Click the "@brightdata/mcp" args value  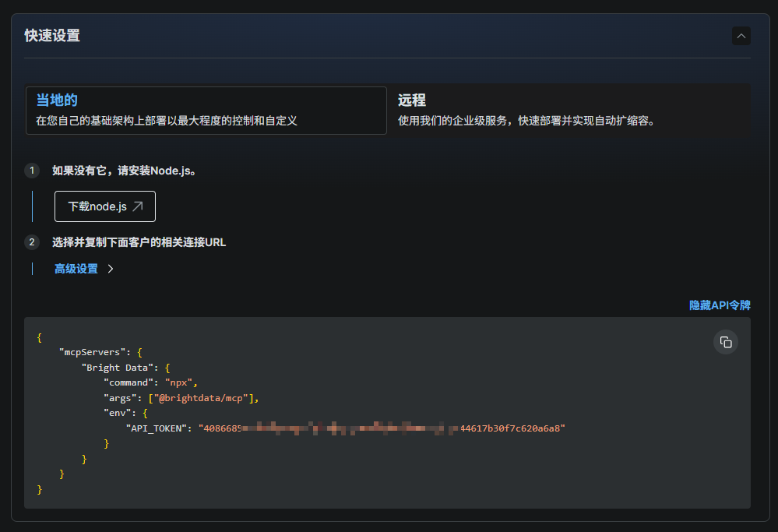(201, 398)
